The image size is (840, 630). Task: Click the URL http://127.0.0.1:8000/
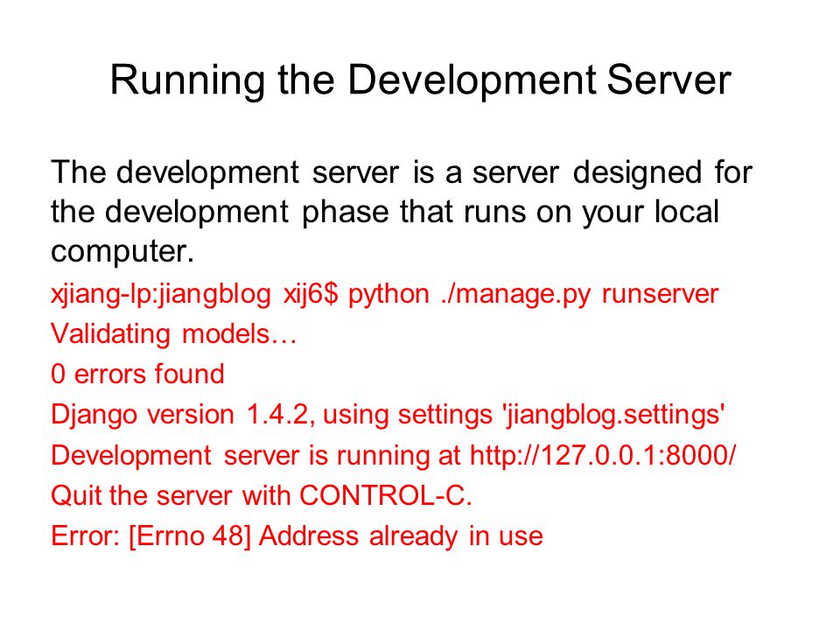pyautogui.click(x=603, y=455)
